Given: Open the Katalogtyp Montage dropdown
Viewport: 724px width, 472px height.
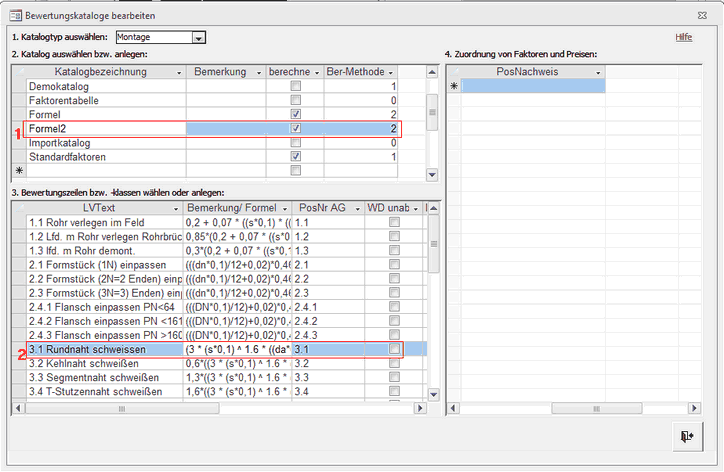Looking at the screenshot, I should click(x=198, y=38).
